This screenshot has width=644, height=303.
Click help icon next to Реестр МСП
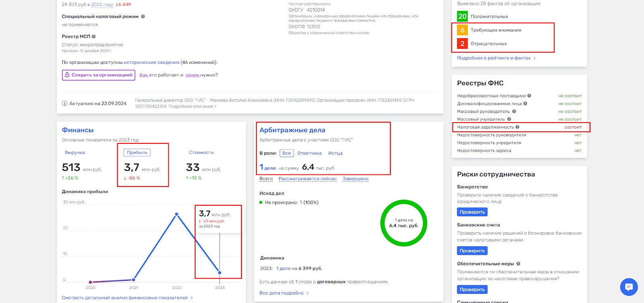(x=94, y=37)
